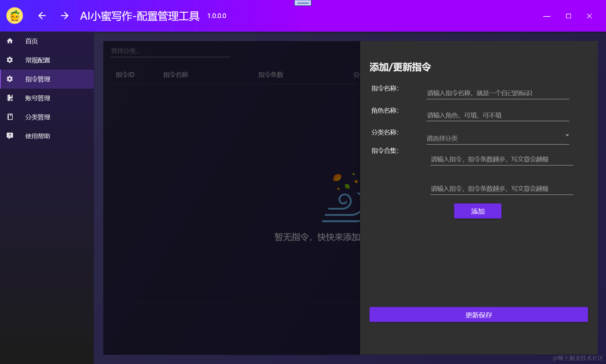The image size is (606, 364).
Task: Open the 请选择分类 dropdown
Action: [498, 138]
